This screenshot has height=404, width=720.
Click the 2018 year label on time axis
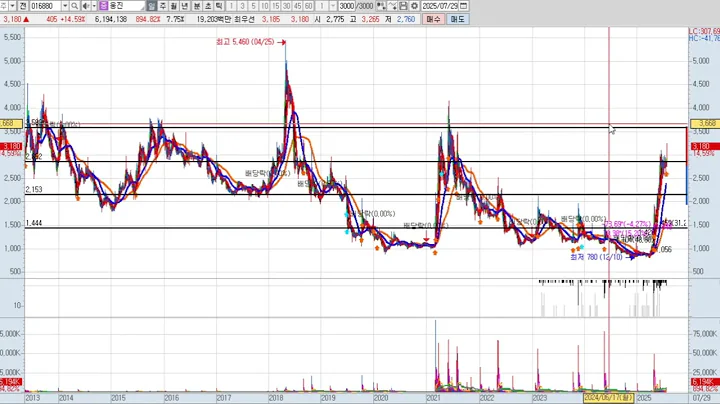(276, 398)
